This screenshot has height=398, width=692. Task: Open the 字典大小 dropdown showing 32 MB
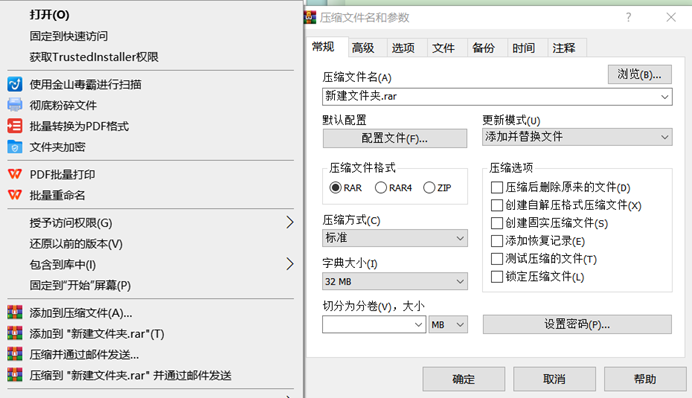(x=395, y=282)
